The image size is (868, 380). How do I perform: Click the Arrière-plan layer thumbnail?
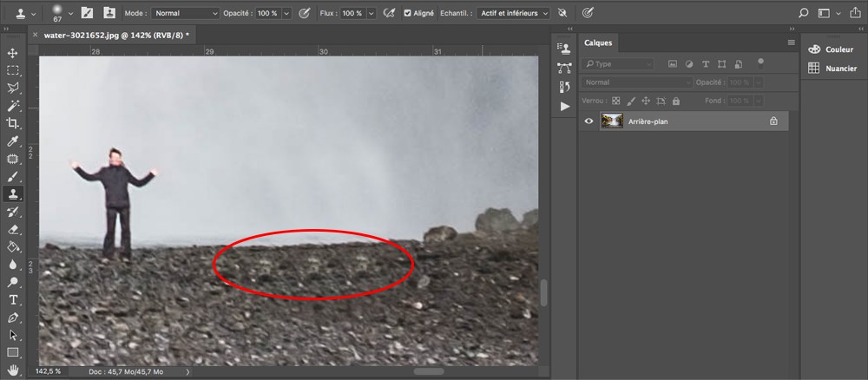[x=613, y=121]
